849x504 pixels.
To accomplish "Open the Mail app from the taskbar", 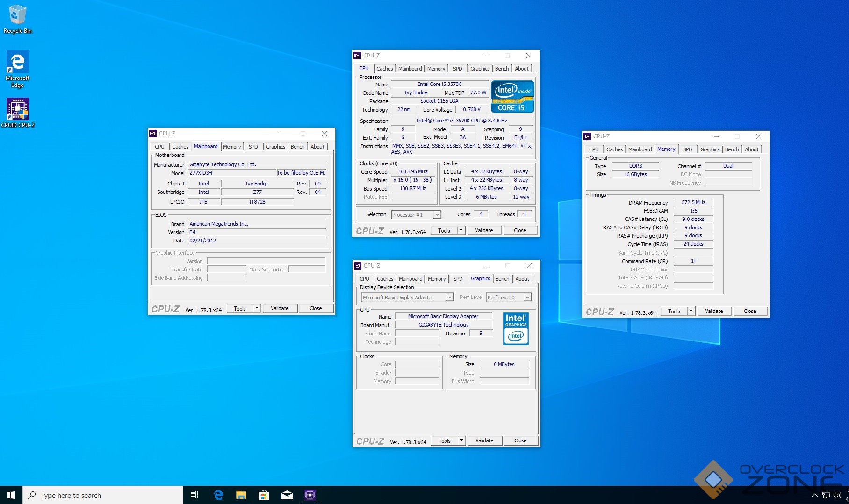I will click(x=287, y=495).
